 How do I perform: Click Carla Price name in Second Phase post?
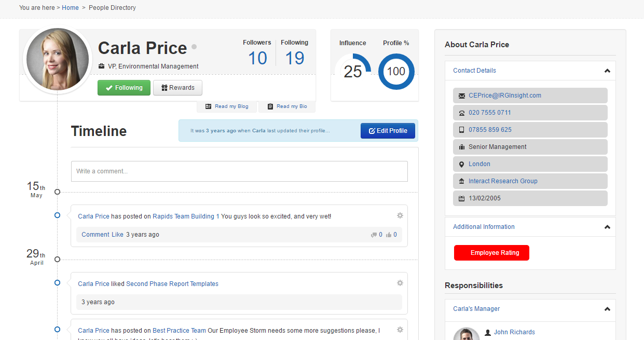[x=93, y=284]
